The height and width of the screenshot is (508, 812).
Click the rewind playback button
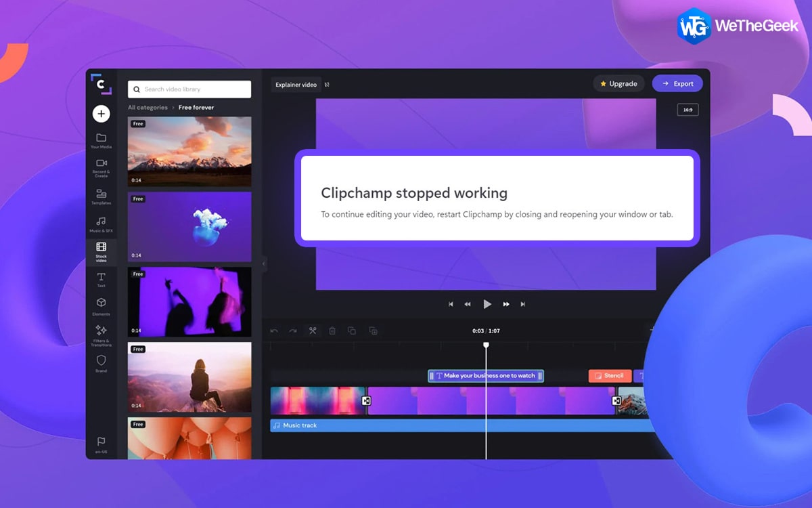(468, 304)
